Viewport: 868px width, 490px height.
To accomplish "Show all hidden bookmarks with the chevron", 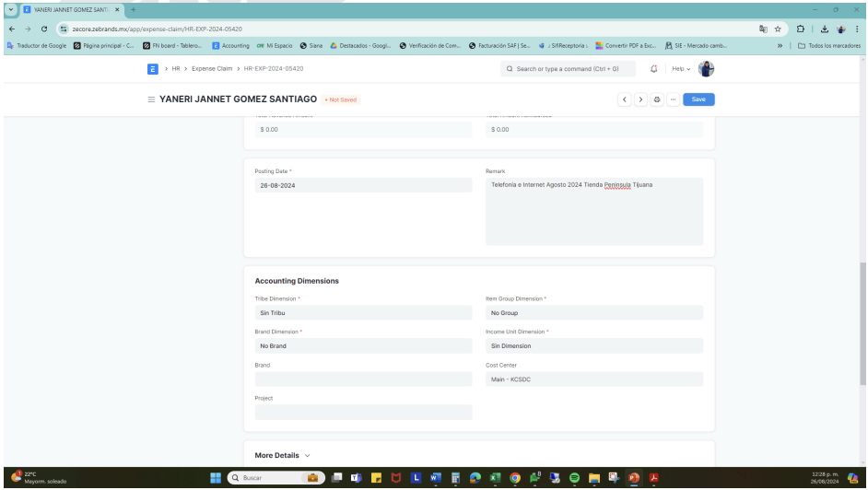I will [x=781, y=45].
